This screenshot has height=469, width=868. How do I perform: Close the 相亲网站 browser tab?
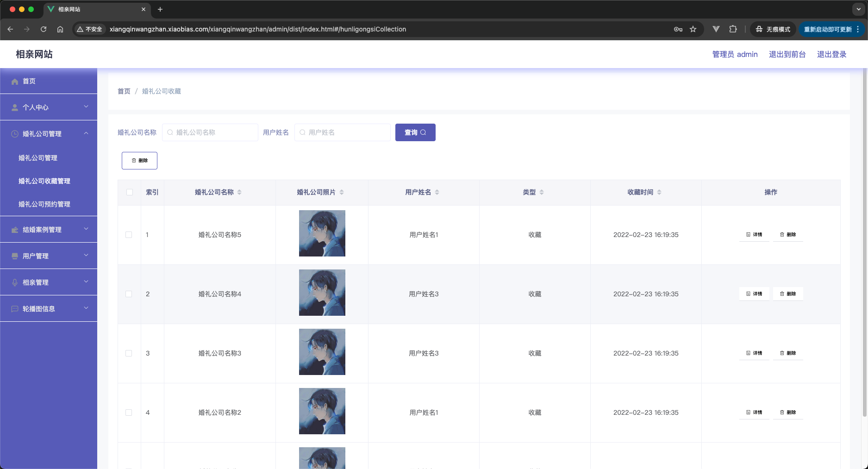[x=144, y=9]
